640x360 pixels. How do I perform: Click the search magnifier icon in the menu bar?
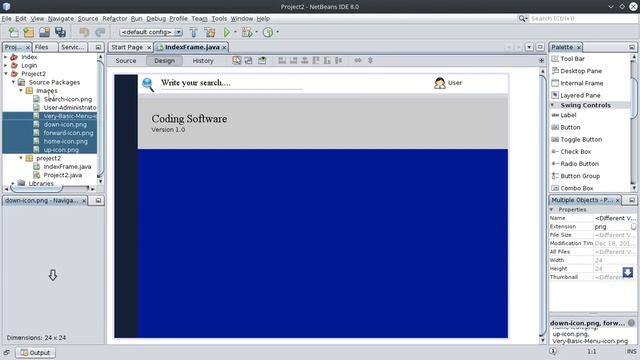coord(522,18)
